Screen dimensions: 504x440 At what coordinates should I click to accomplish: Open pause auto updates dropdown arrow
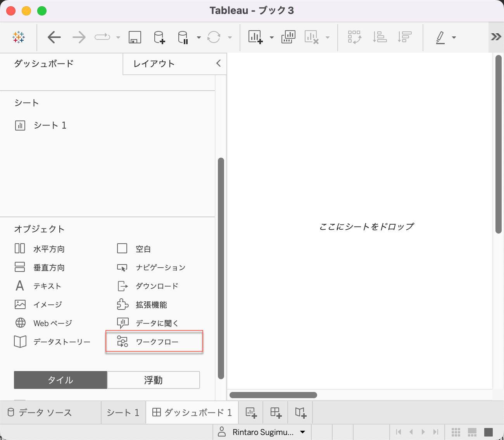pos(199,38)
